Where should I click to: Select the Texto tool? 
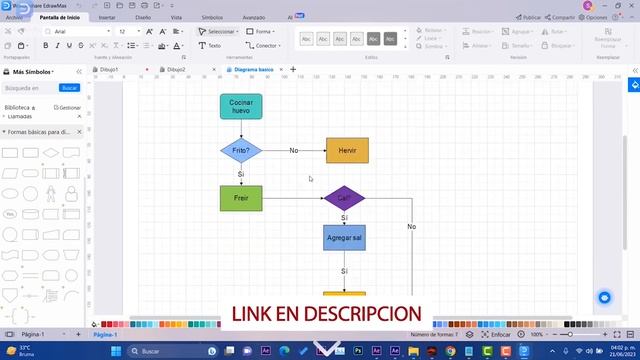210,46
